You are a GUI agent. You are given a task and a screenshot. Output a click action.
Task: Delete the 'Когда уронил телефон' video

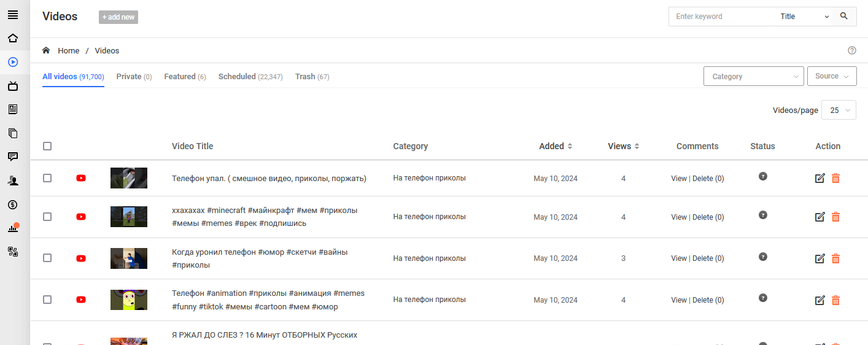coord(835,258)
